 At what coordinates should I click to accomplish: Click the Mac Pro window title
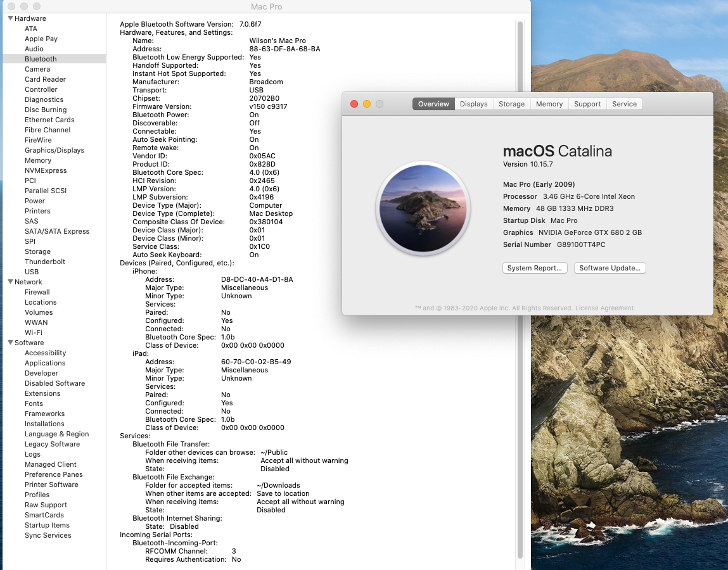[x=267, y=6]
